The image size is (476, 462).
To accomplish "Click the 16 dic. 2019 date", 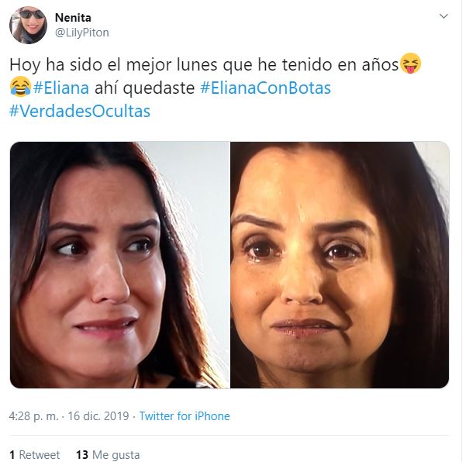I will coord(98,415).
